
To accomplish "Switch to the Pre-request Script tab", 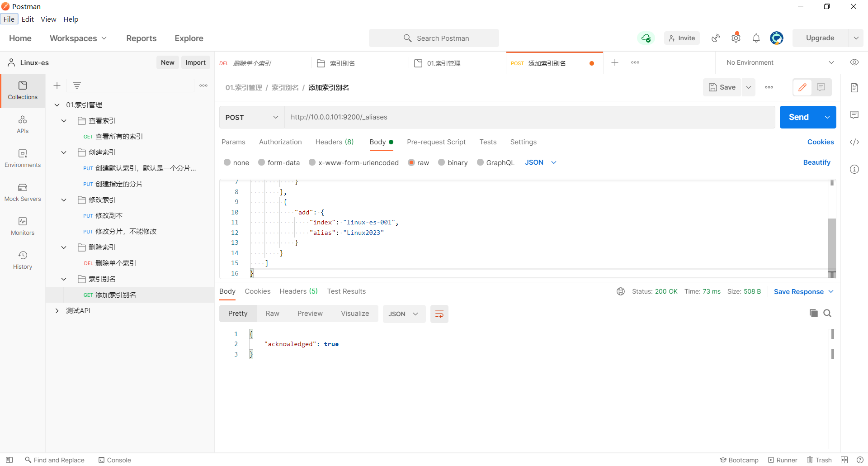I will (x=436, y=142).
